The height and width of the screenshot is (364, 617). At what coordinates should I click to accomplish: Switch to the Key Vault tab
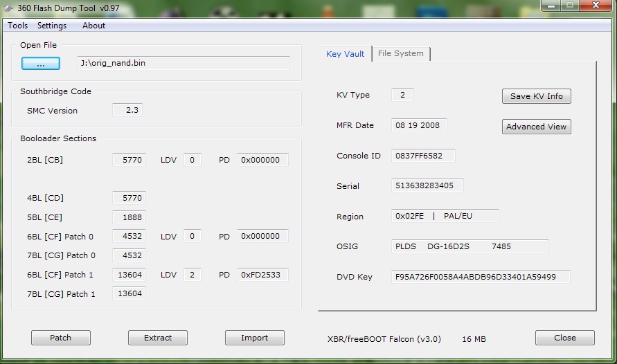click(x=345, y=54)
